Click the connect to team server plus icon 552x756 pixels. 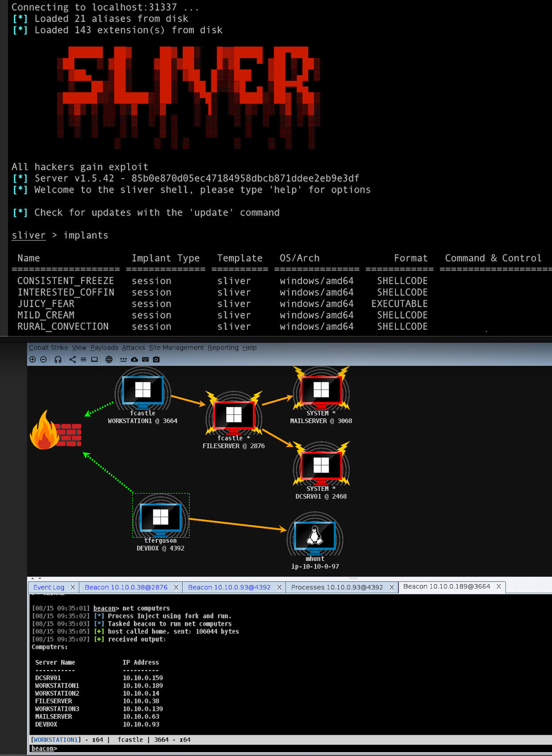click(x=32, y=359)
